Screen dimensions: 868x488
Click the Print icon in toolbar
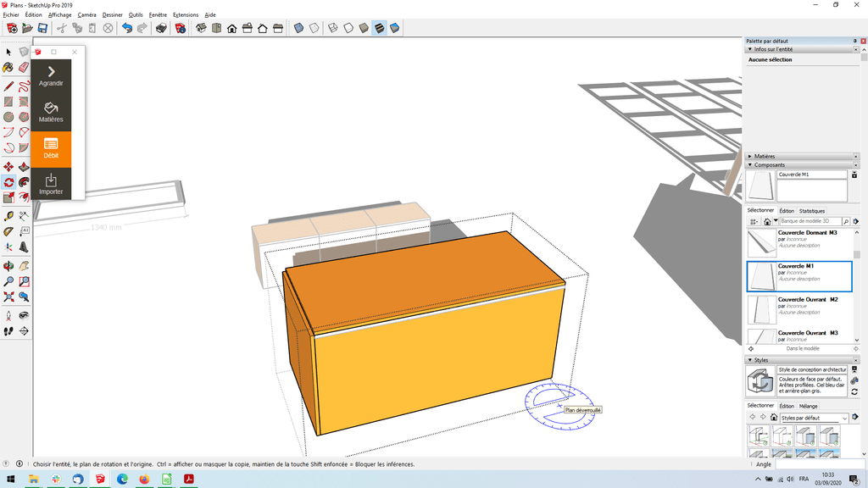tap(161, 28)
